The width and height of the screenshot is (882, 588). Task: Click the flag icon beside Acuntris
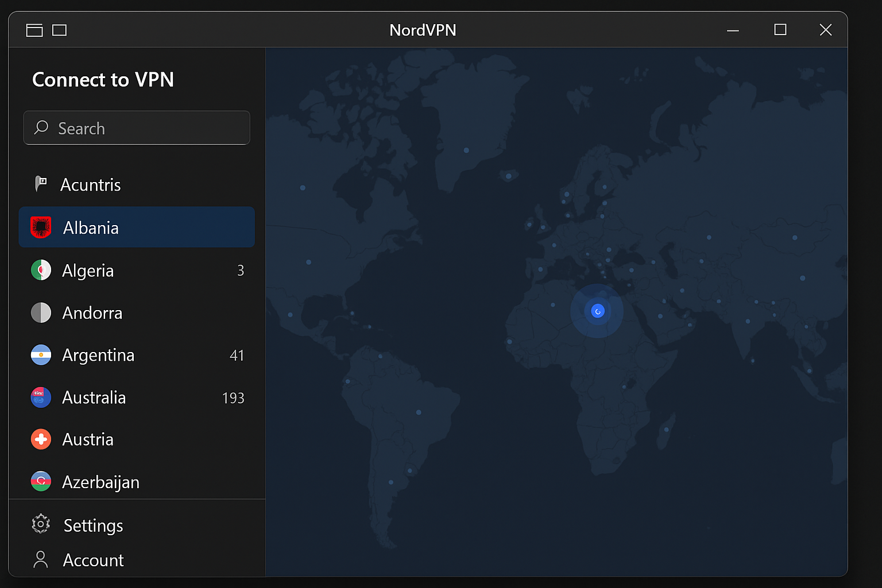(41, 184)
